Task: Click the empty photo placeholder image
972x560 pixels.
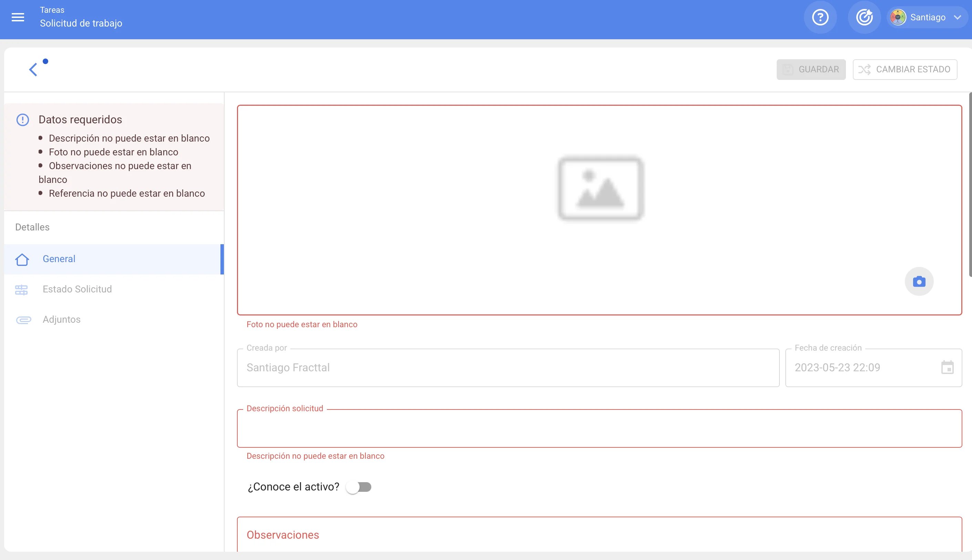Action: (x=600, y=188)
